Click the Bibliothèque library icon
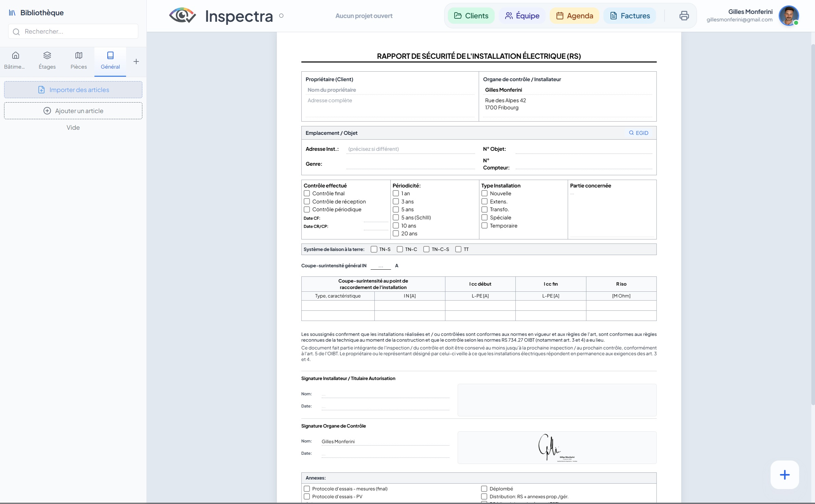Image resolution: width=815 pixels, height=504 pixels. (x=12, y=13)
